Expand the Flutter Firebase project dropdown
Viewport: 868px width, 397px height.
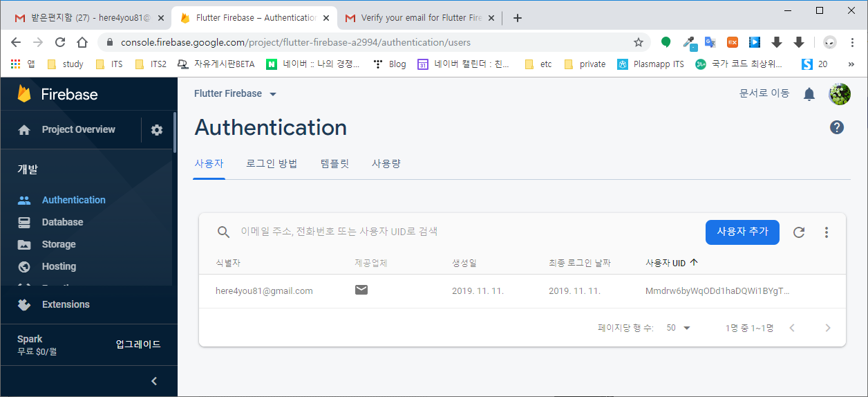(x=236, y=93)
